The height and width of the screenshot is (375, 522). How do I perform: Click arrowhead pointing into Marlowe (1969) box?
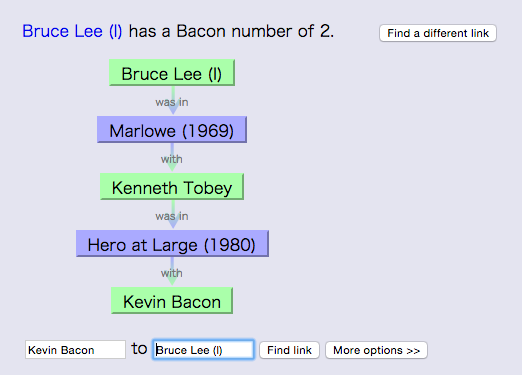point(173,110)
